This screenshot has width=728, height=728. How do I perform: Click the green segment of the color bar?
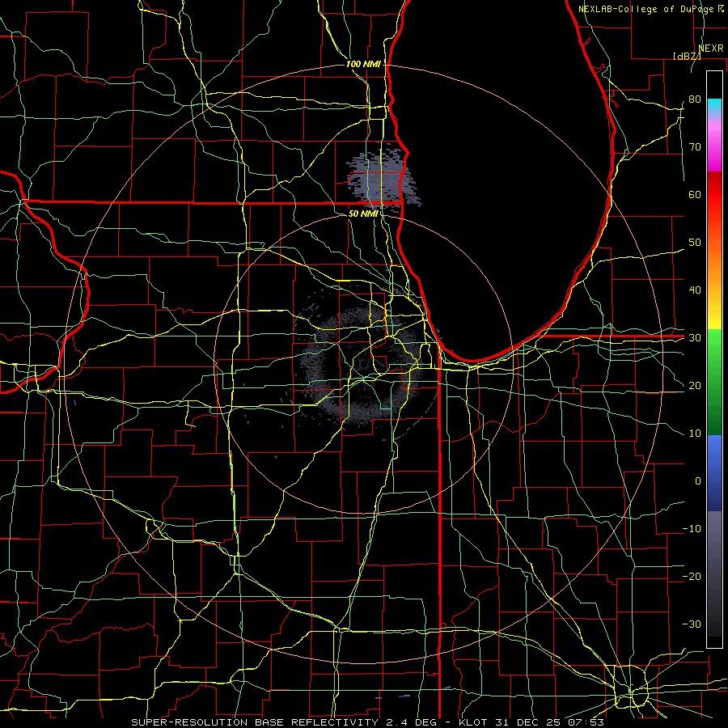(714, 382)
